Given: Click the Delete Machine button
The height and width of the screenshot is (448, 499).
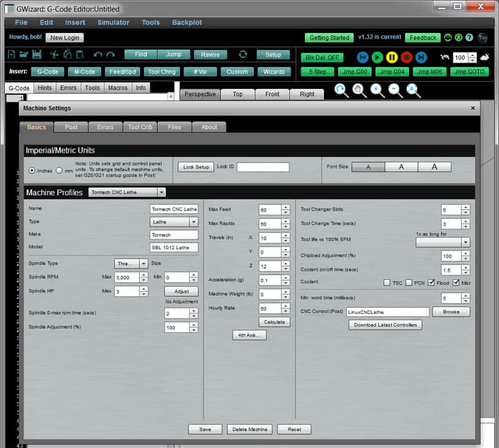Looking at the screenshot, I should click(250, 429).
